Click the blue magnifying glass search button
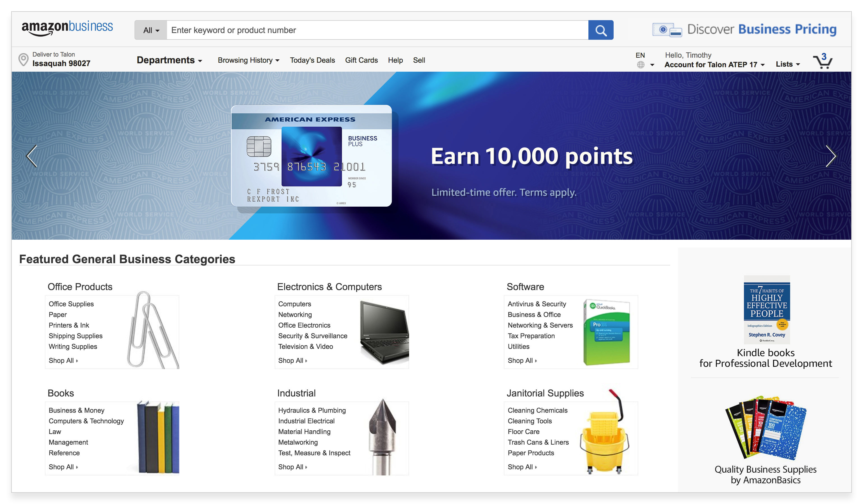This screenshot has width=863, height=504. 600,30
